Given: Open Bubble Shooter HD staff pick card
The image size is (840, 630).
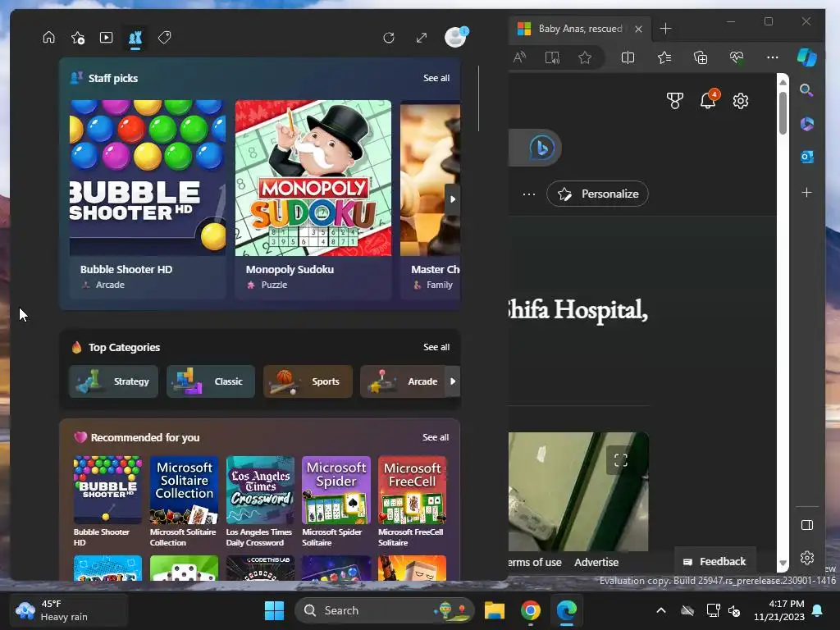Looking at the screenshot, I should 148,199.
